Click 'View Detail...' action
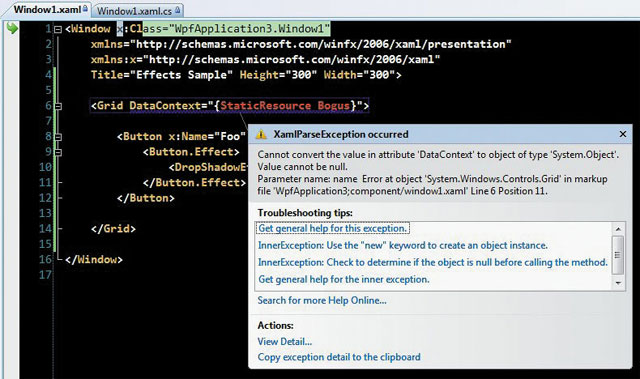Screen dimensions: 640x379 click(x=284, y=341)
